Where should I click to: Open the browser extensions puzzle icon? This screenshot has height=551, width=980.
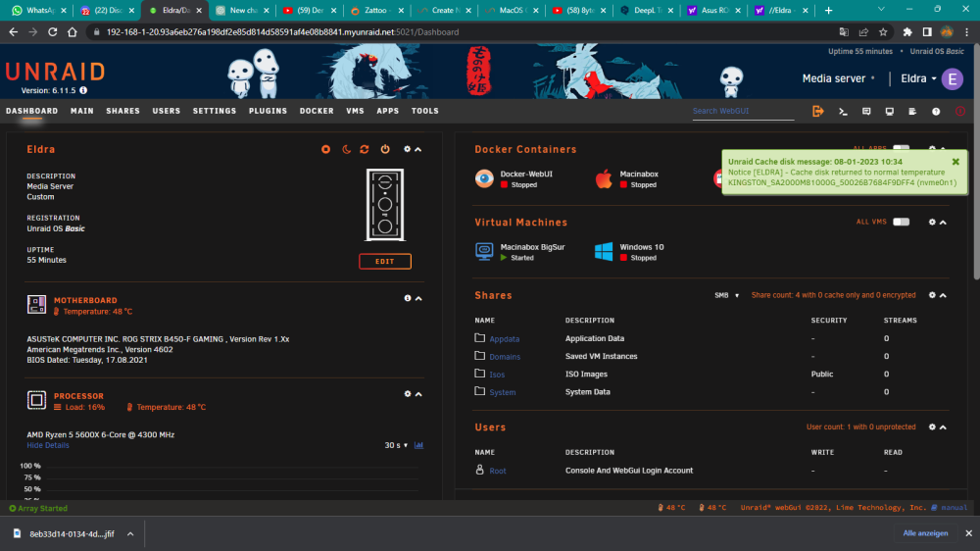pos(907,32)
